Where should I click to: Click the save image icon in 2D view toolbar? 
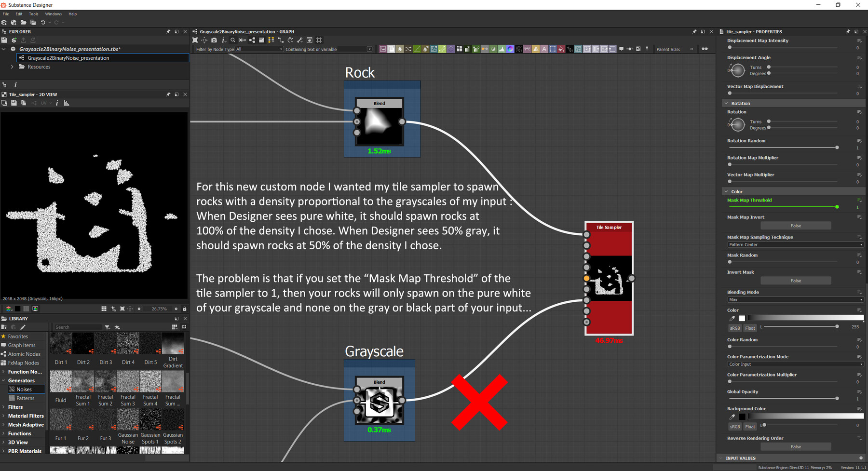pyautogui.click(x=14, y=103)
